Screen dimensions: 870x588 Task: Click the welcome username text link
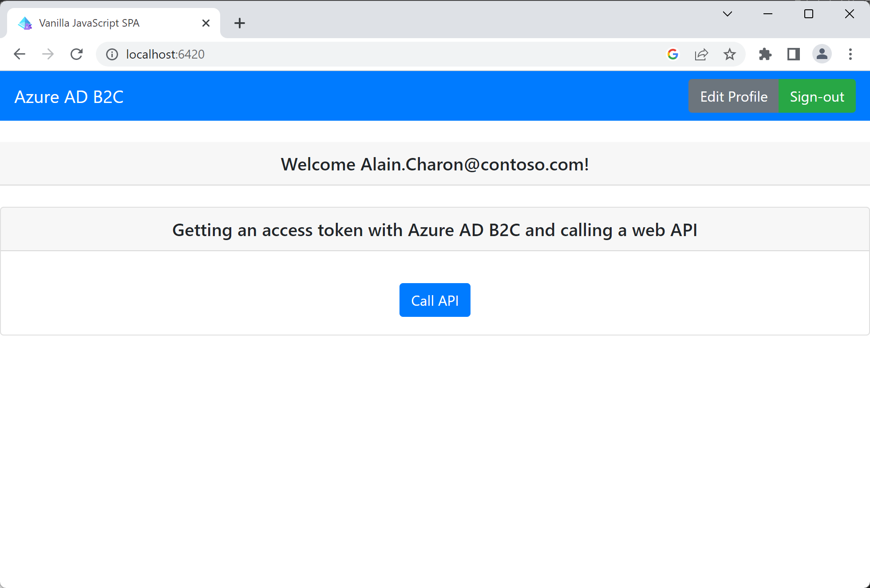[435, 164]
